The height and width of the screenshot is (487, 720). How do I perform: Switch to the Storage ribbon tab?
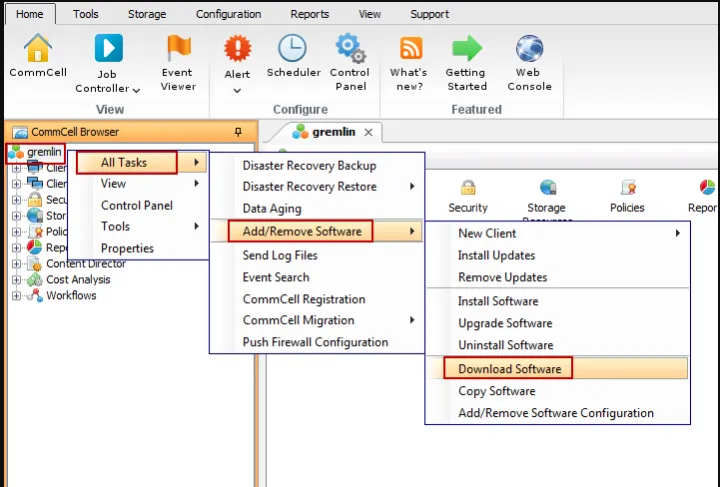147,14
